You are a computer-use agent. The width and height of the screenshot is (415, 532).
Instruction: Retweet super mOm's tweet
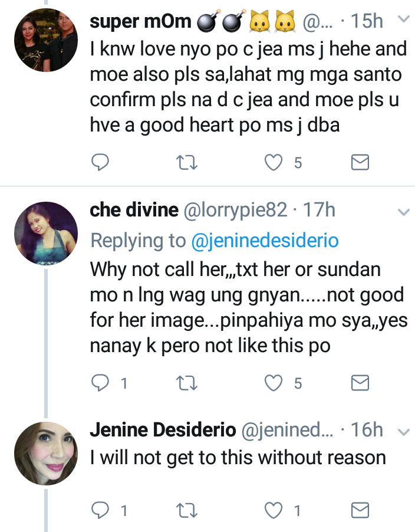point(188,163)
